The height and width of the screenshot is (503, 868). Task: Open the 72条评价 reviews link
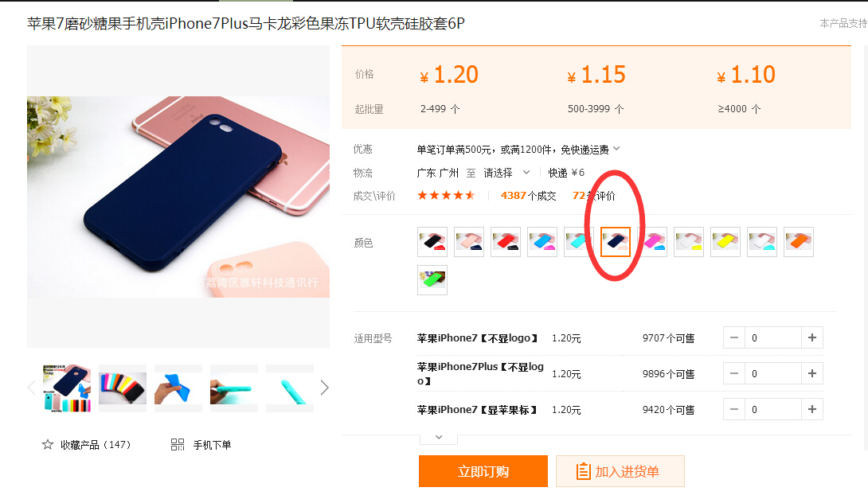[594, 196]
